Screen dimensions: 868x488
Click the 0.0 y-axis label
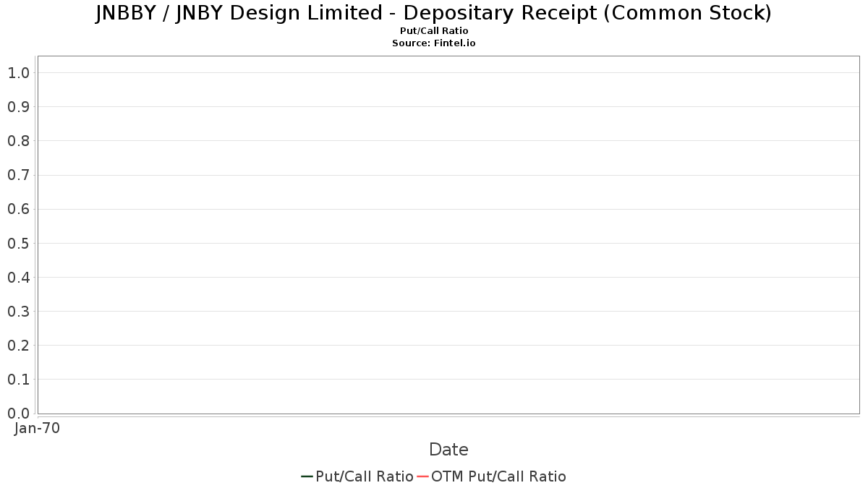[18, 414]
